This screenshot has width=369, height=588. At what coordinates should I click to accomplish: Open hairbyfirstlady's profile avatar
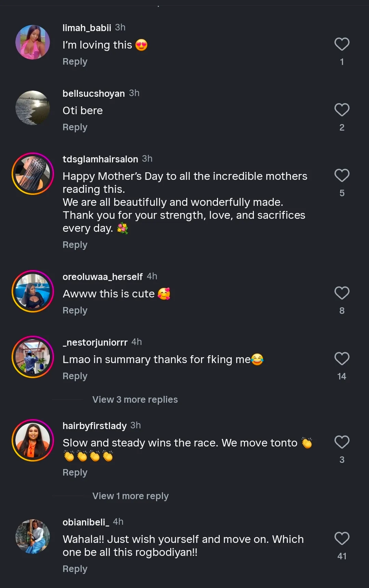pyautogui.click(x=33, y=440)
